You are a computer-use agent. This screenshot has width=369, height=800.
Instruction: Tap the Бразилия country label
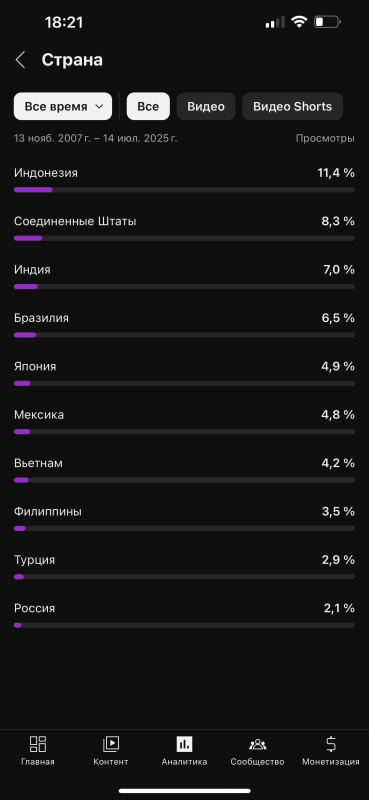coord(41,318)
